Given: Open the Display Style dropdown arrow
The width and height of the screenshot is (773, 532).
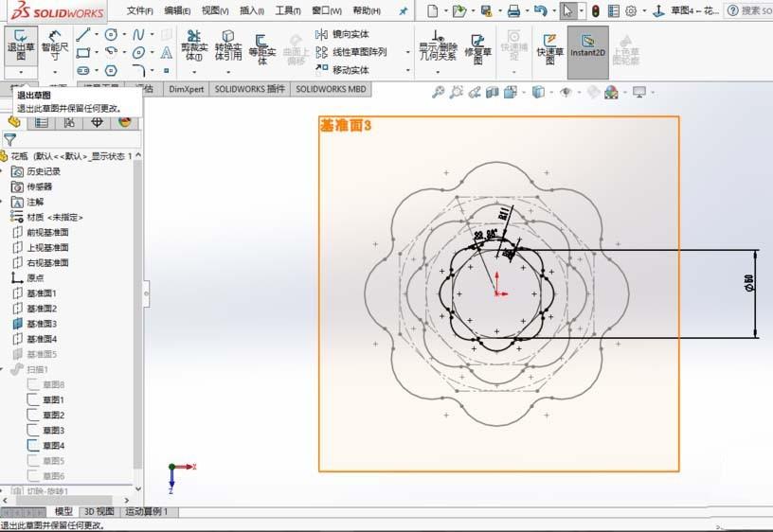Looking at the screenshot, I should point(551,92).
